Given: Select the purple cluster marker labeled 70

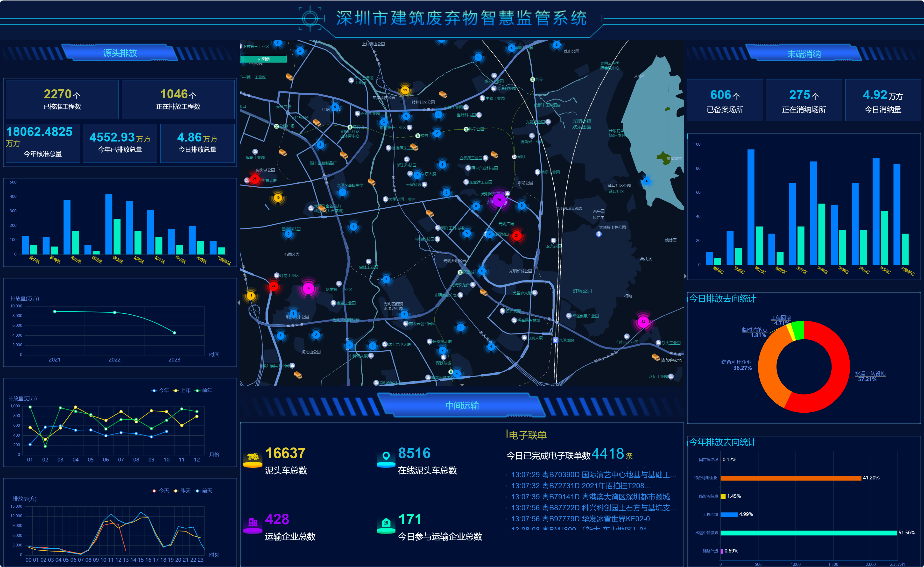Looking at the screenshot, I should (499, 200).
